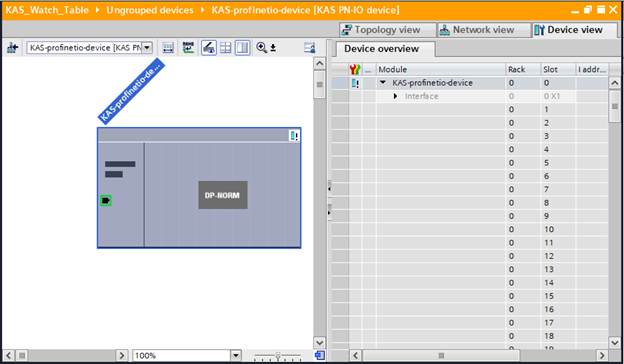Expand pane with right splitter arrow

tap(329, 212)
